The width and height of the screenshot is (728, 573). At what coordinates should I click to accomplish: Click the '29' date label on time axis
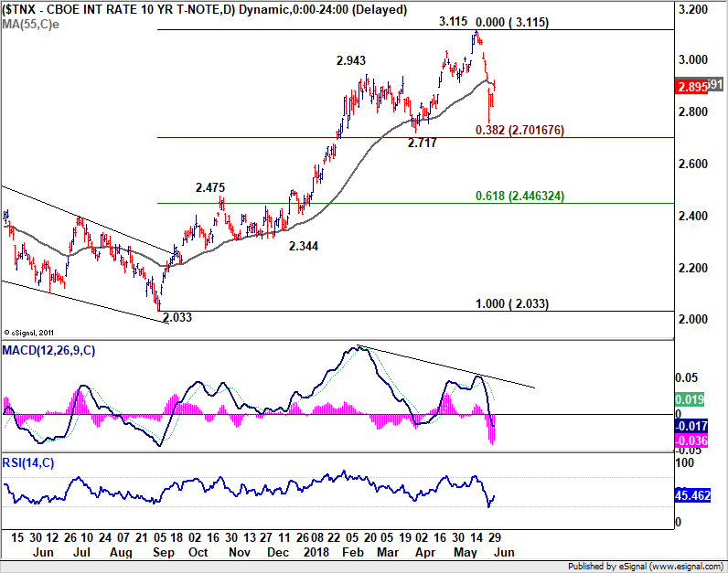pyautogui.click(x=495, y=537)
